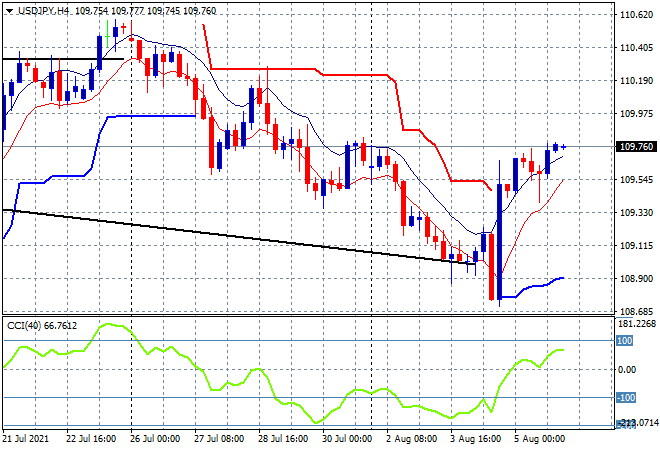Select the 3 Aug 16:00 time label
Viewport: 660px width, 450px height.
(476, 439)
